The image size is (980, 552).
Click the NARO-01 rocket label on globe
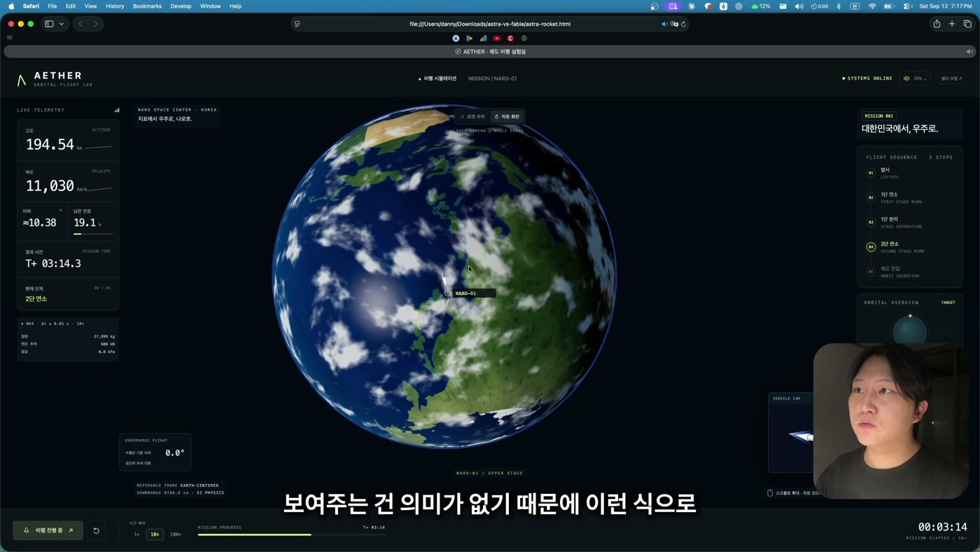[474, 294]
